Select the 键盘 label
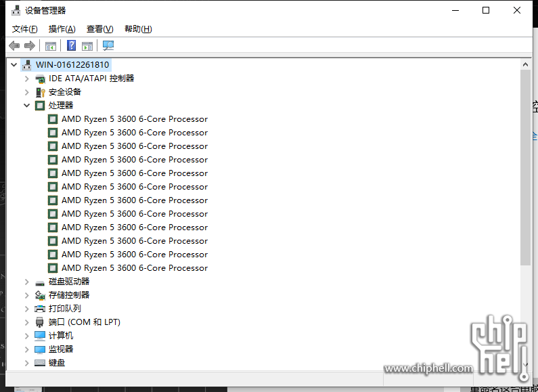Screen dimensions: 538x392 (57, 363)
